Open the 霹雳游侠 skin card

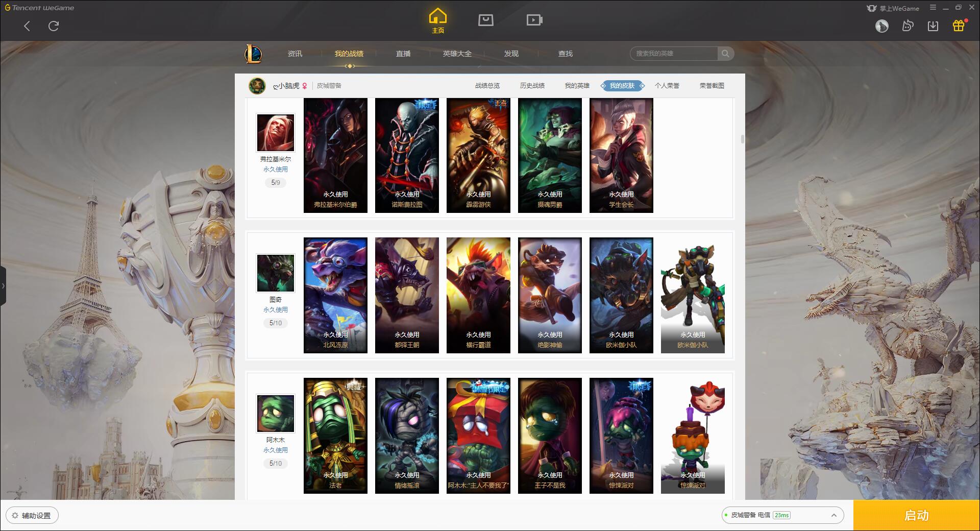(478, 155)
